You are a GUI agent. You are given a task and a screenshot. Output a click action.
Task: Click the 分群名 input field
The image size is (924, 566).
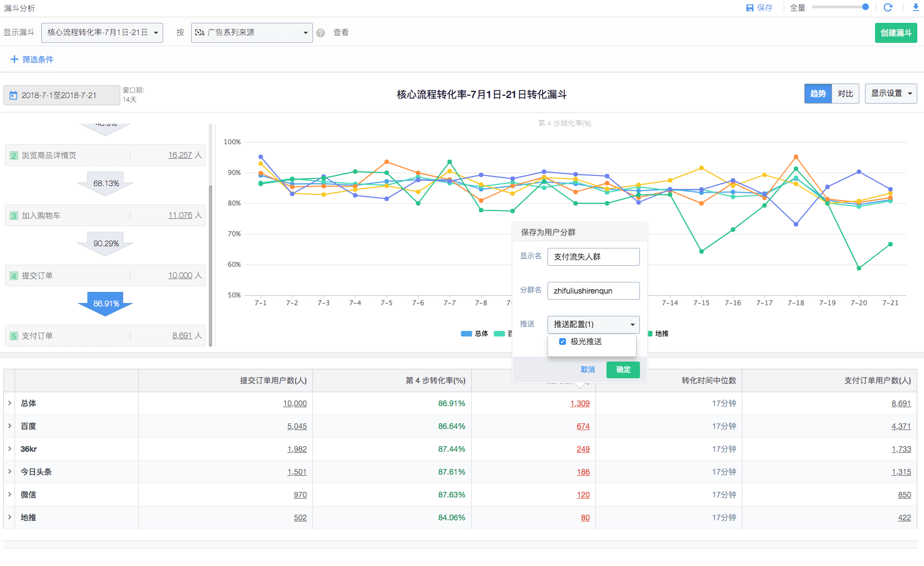tap(593, 291)
